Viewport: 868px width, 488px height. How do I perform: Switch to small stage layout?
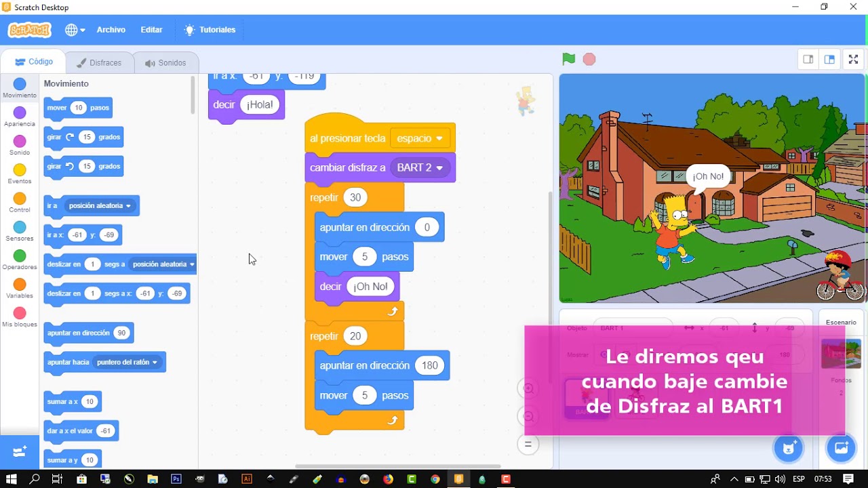click(x=808, y=60)
